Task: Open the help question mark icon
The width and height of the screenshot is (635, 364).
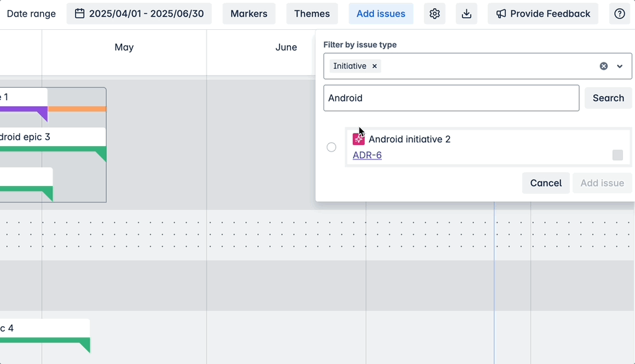Action: [619, 14]
